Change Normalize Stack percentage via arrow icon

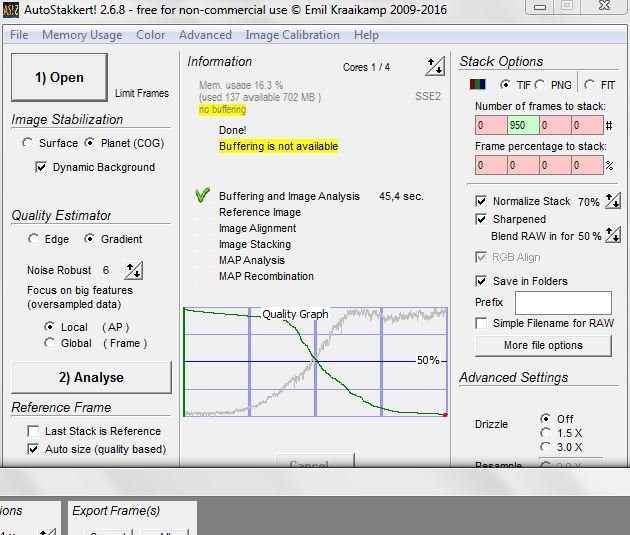(x=613, y=200)
